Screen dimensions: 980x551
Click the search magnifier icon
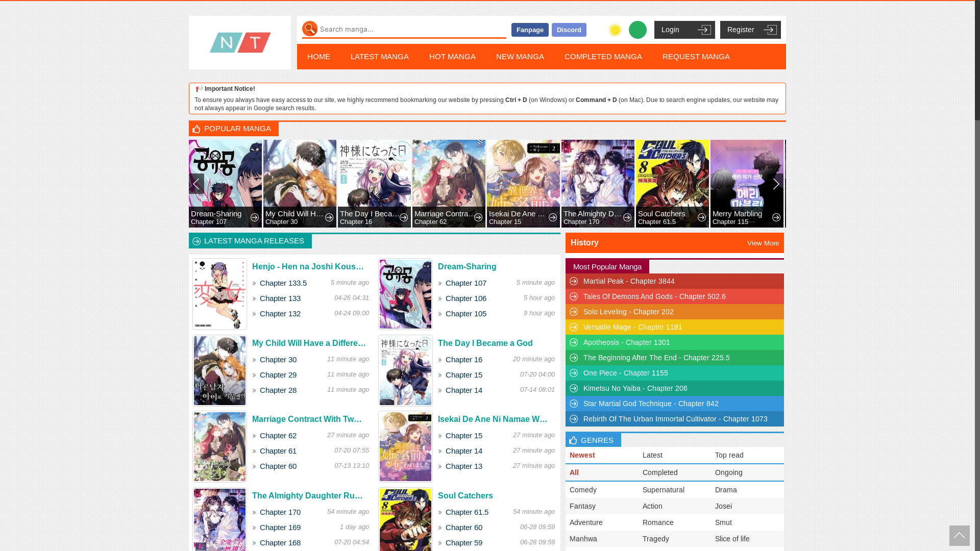[x=310, y=29]
